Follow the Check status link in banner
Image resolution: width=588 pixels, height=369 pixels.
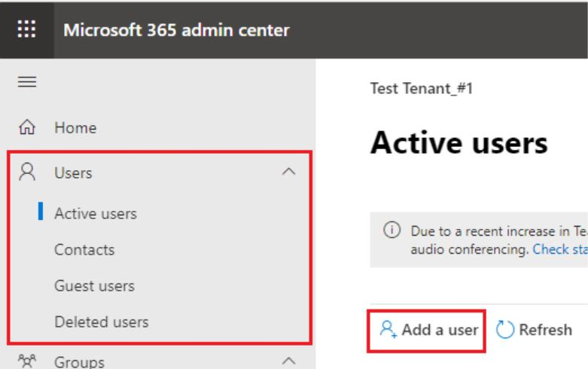pyautogui.click(x=559, y=249)
